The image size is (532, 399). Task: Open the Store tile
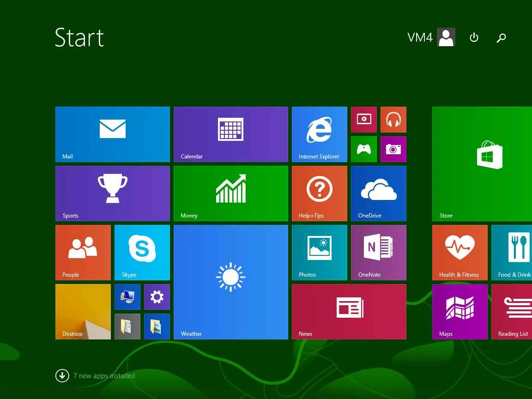pyautogui.click(x=482, y=164)
